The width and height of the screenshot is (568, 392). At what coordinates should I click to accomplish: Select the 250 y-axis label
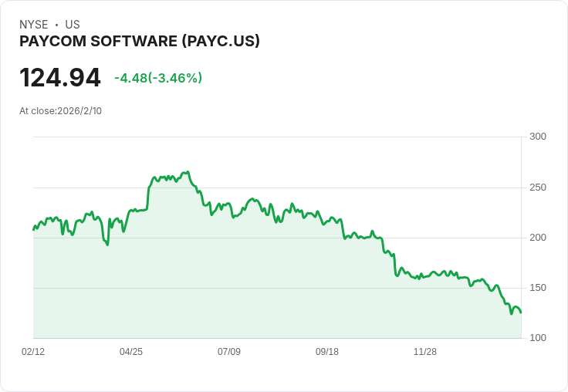click(538, 188)
